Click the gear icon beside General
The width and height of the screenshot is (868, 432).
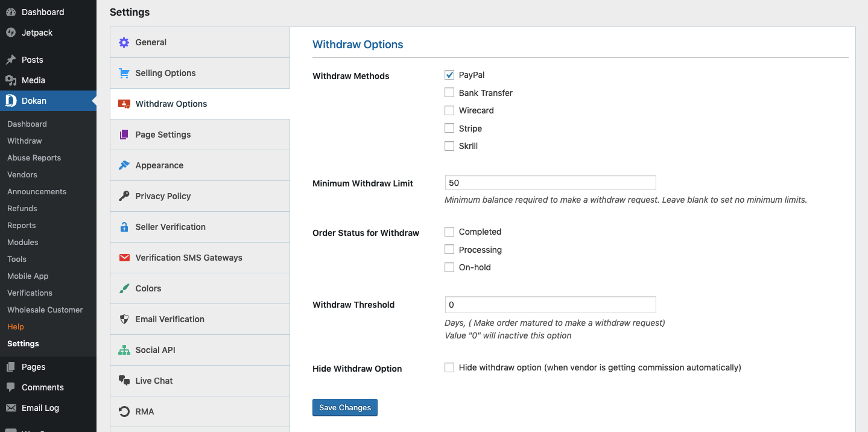coord(124,42)
